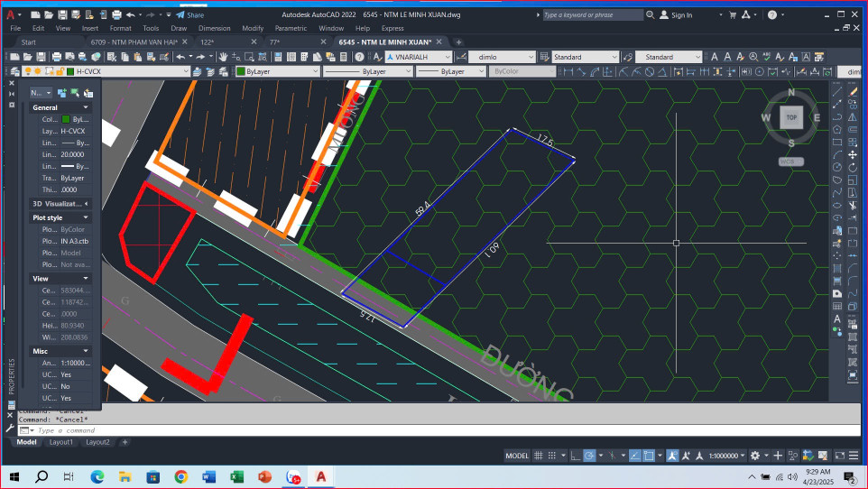Click Sign In
868x489 pixels.
[681, 15]
